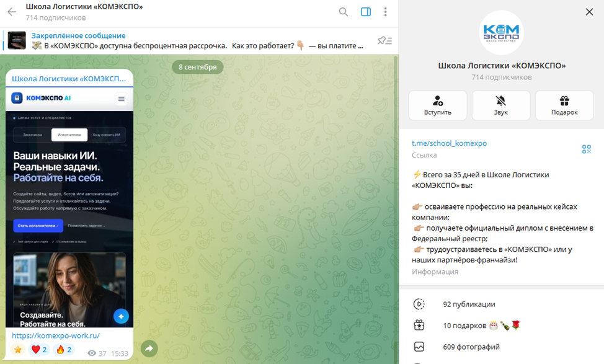604x364 pixels.
Task: Select the 'Хочу освоить ИИ' tab
Action: pos(106,135)
